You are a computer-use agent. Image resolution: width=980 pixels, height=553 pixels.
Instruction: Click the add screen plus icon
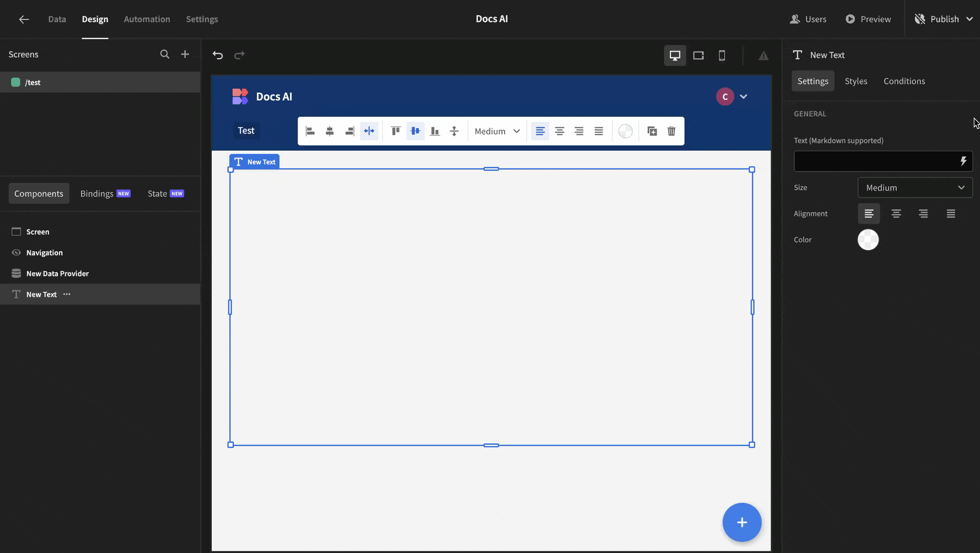coord(185,54)
